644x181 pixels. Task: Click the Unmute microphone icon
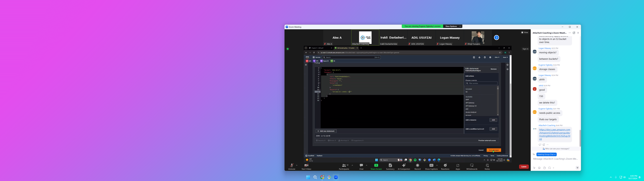(292, 166)
